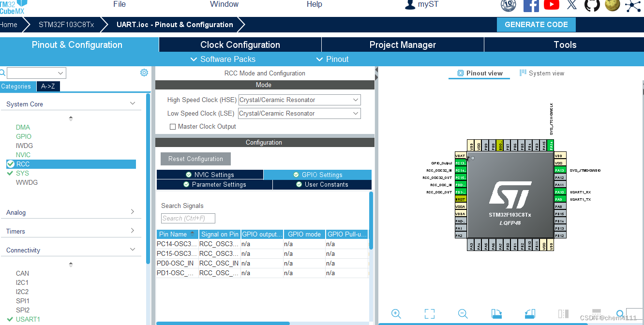Click the yellow globe icon

[613, 5]
